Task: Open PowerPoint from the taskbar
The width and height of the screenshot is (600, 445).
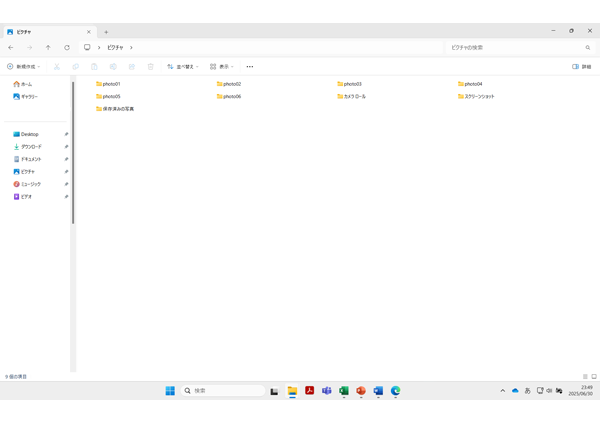Action: [x=361, y=391]
